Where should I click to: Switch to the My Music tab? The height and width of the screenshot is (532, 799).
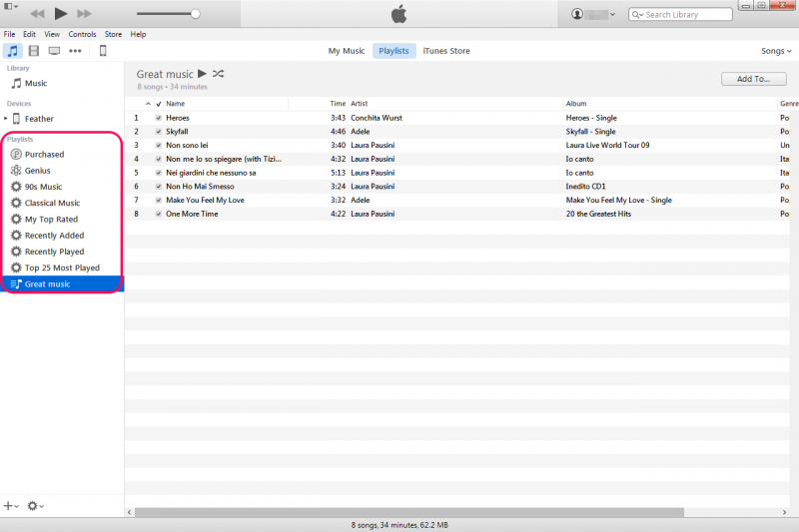pyautogui.click(x=347, y=51)
